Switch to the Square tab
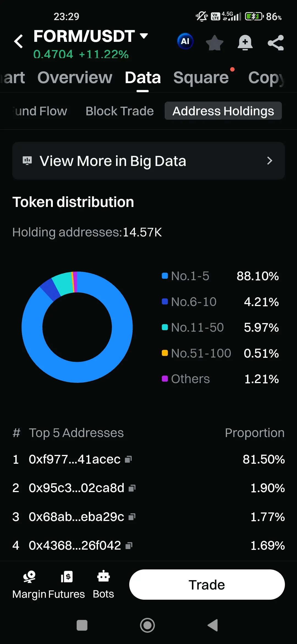 click(x=201, y=77)
